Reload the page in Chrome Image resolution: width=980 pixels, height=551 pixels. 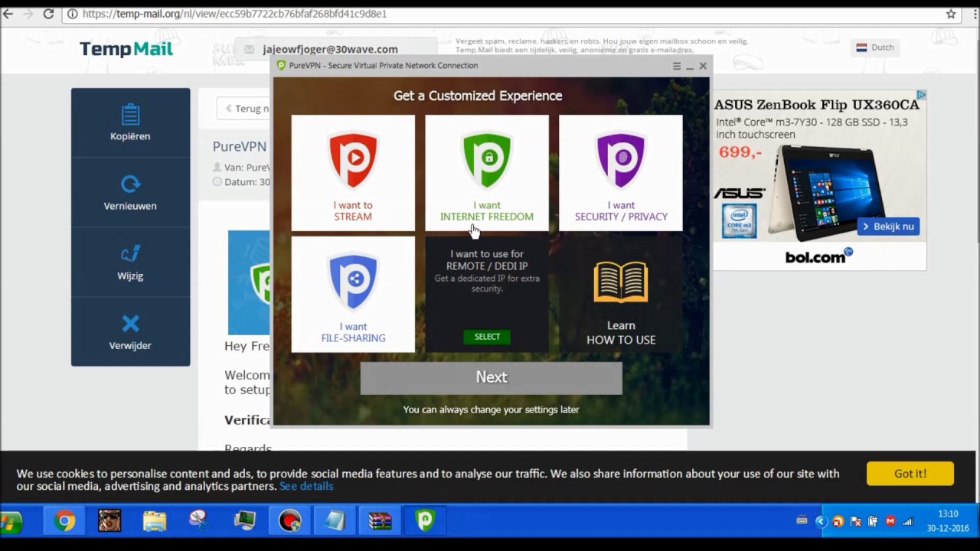[x=48, y=14]
